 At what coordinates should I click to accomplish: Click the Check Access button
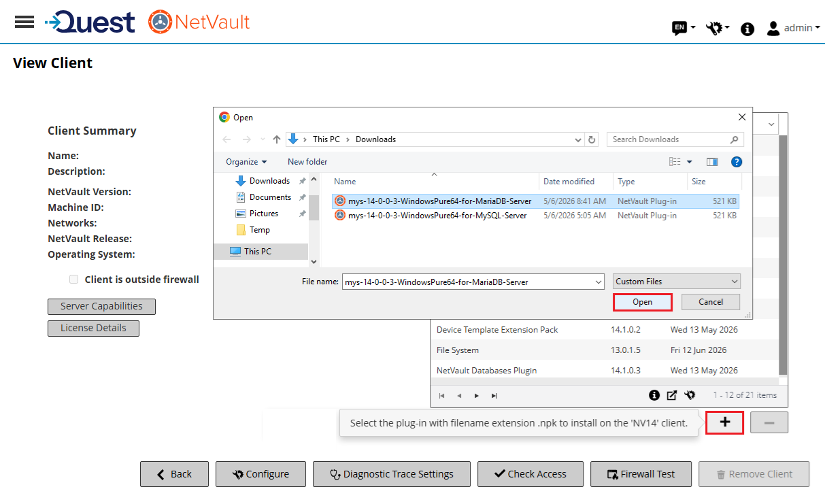[531, 474]
